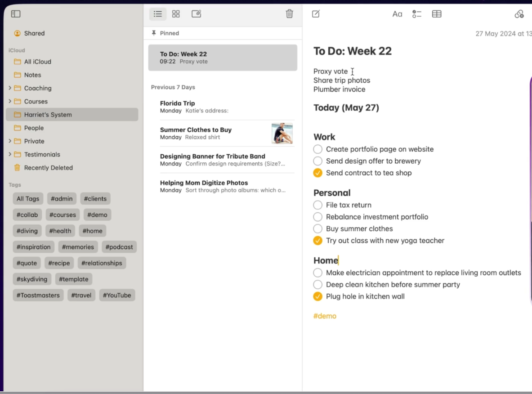Filter notes by #clients tag
Viewport: 532px width, 394px height.
[95, 199]
